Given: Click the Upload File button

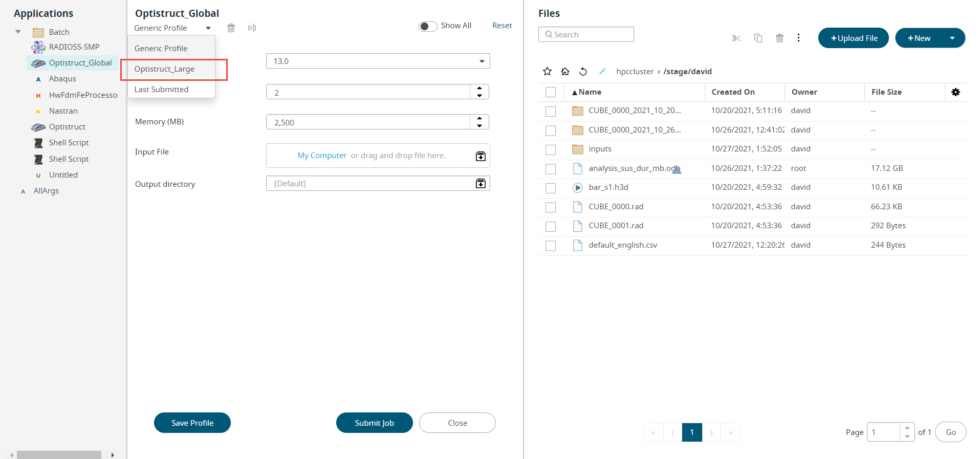Looking at the screenshot, I should click(854, 38).
